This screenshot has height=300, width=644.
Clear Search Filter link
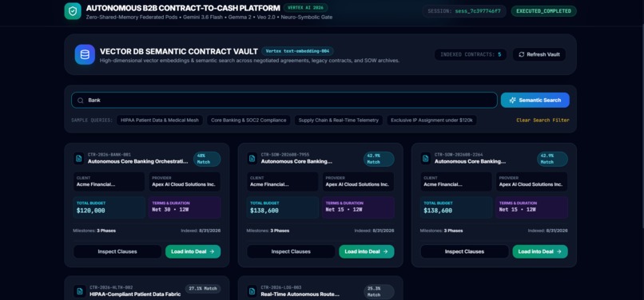543,120
